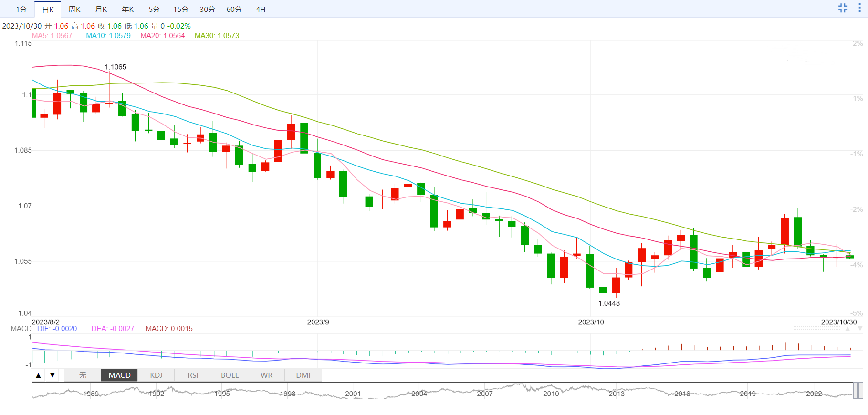Click the dotted drag handle above MACD panel
The width and height of the screenshot is (868, 415).
(817, 328)
